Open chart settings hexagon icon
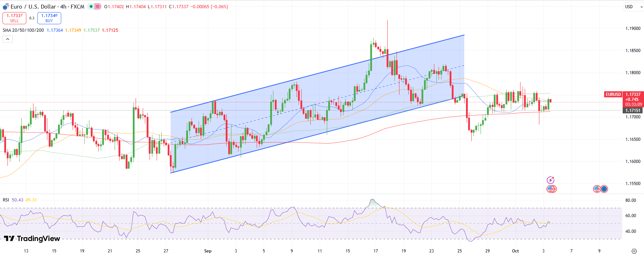Viewport: 644px width, 256px height. [x=634, y=251]
